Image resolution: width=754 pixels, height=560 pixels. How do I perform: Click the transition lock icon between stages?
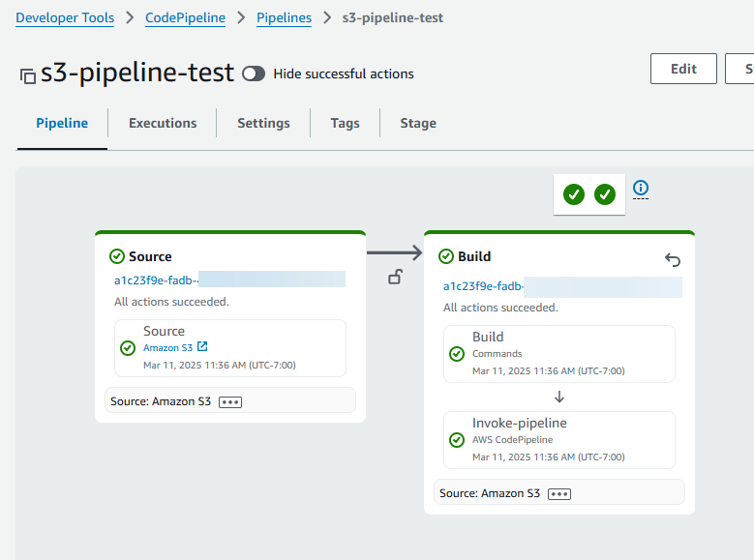point(395,278)
